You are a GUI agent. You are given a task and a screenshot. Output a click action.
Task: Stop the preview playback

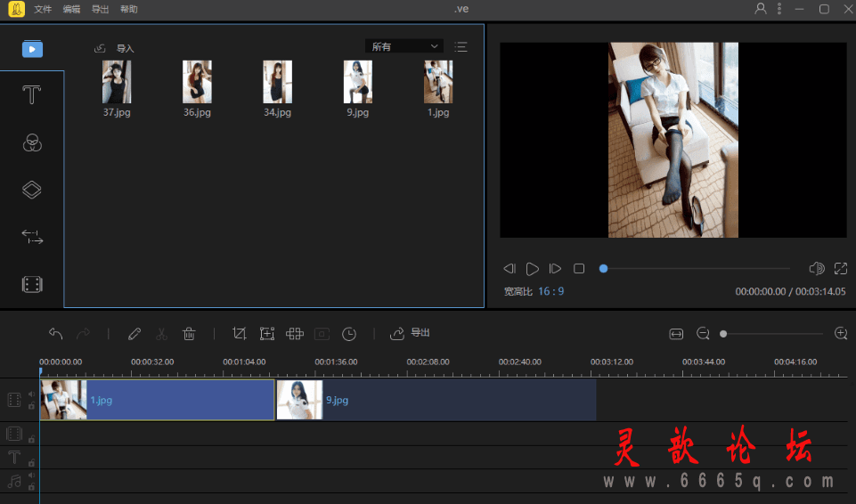coord(579,268)
